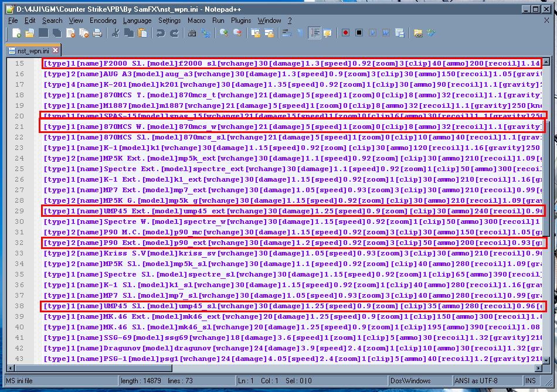This screenshot has height=392, width=557.
Task: Open the Window menu
Action: tap(269, 21)
